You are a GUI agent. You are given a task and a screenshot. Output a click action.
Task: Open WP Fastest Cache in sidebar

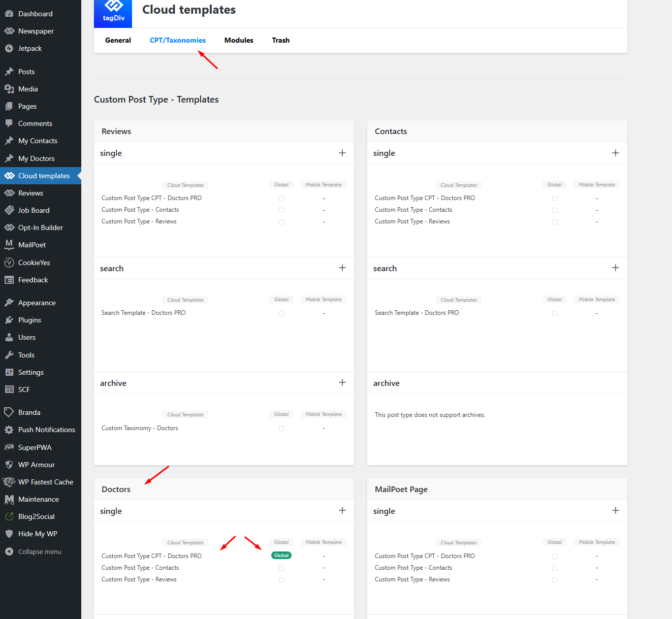pos(41,482)
